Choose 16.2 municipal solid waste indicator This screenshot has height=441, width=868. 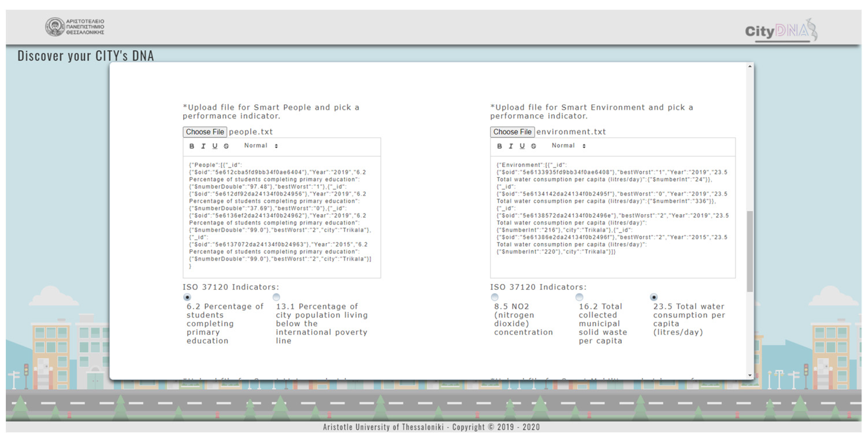[579, 297]
